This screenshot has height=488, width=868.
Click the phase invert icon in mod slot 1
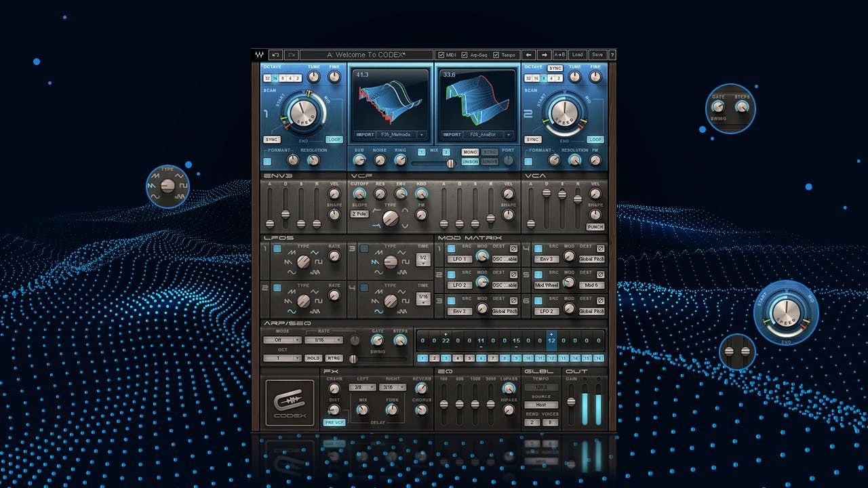click(513, 248)
